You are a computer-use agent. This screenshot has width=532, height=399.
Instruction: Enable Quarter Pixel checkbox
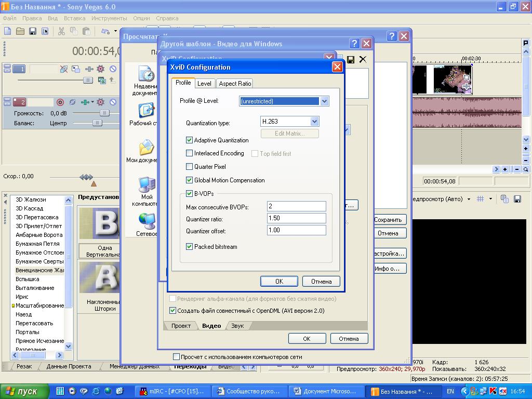point(189,167)
